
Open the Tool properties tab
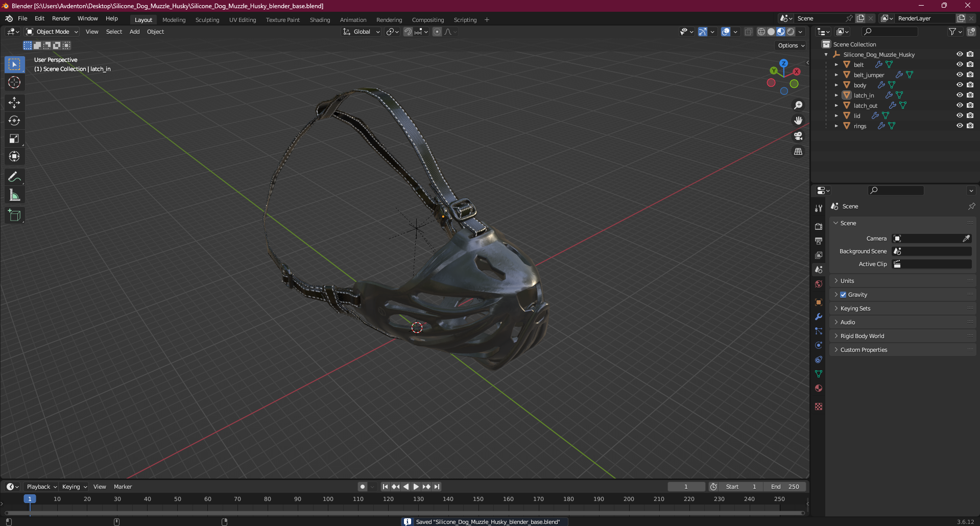pyautogui.click(x=819, y=208)
